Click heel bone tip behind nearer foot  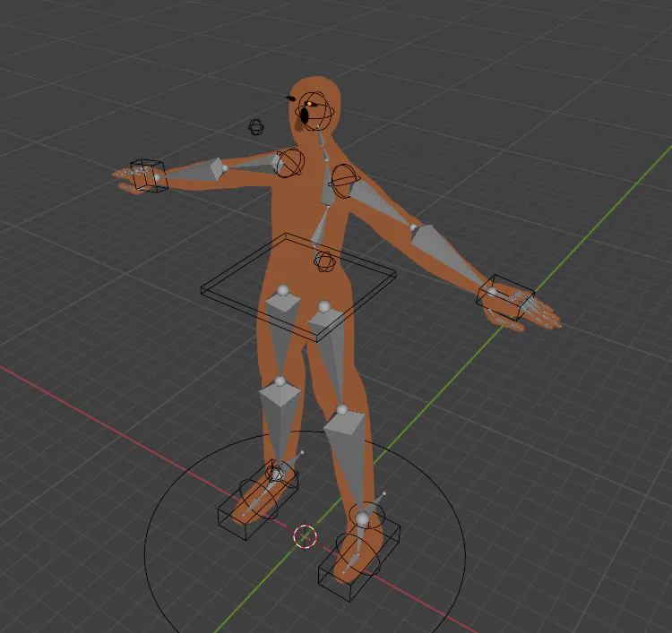coord(384,494)
